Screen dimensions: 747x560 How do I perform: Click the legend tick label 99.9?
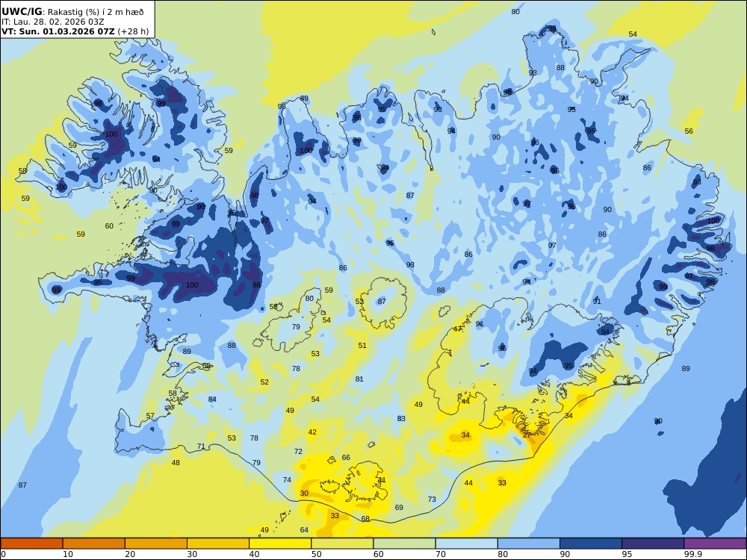coord(692,554)
